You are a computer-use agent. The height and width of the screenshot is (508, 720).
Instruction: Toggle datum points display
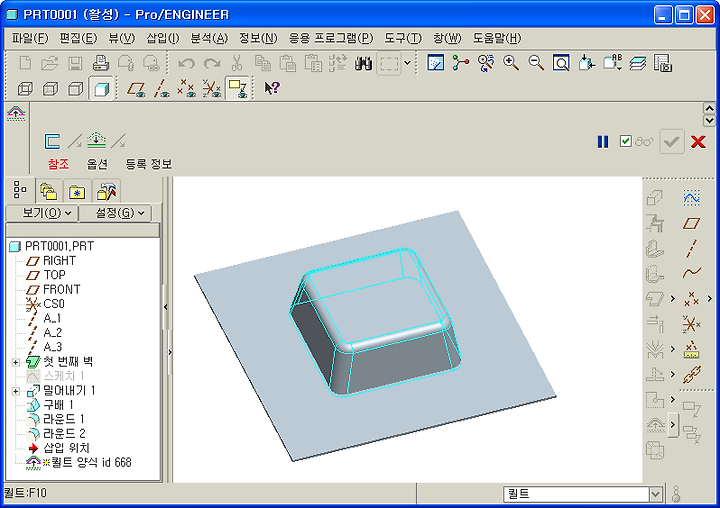click(x=186, y=88)
